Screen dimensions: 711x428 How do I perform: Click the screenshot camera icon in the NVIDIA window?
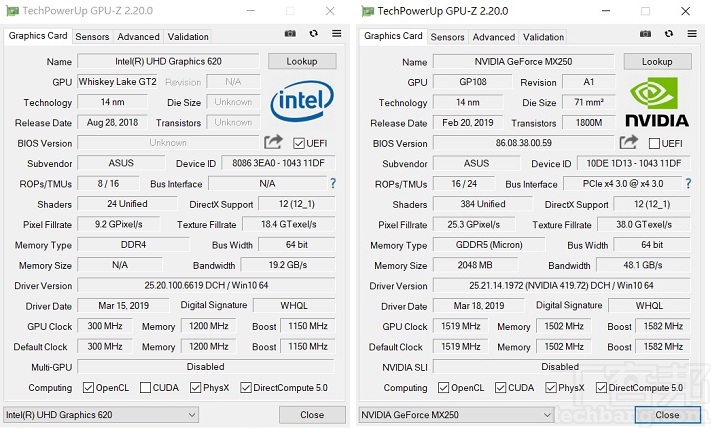coord(645,34)
